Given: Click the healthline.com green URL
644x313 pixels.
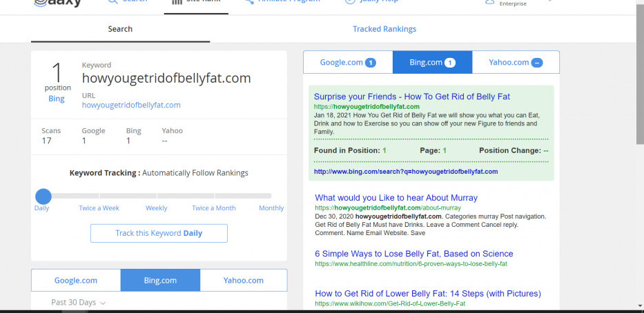Looking at the screenshot, I should pos(411,264).
